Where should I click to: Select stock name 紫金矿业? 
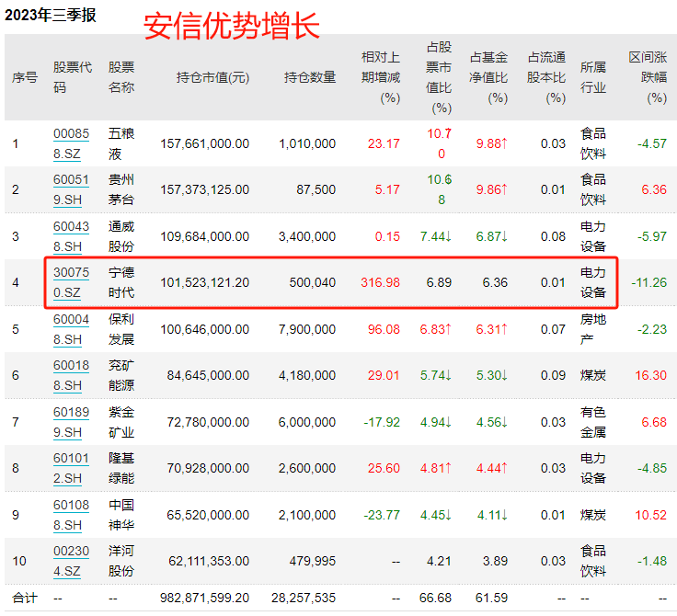point(121,422)
